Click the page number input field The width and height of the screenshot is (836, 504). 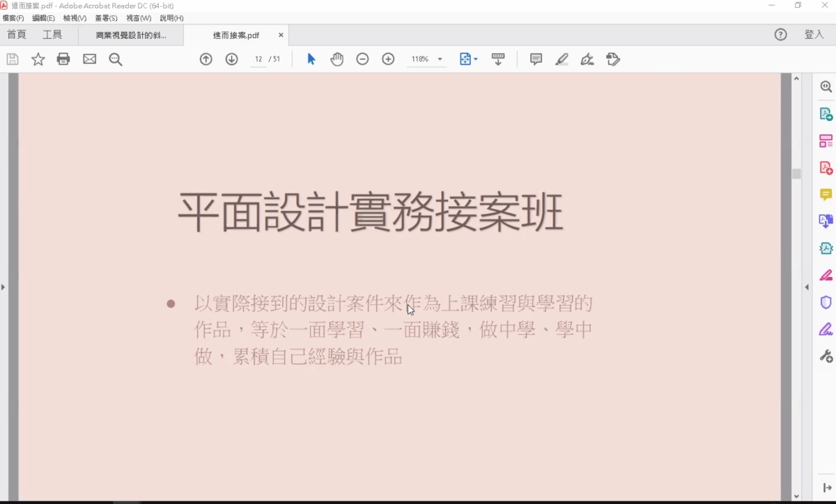click(258, 59)
